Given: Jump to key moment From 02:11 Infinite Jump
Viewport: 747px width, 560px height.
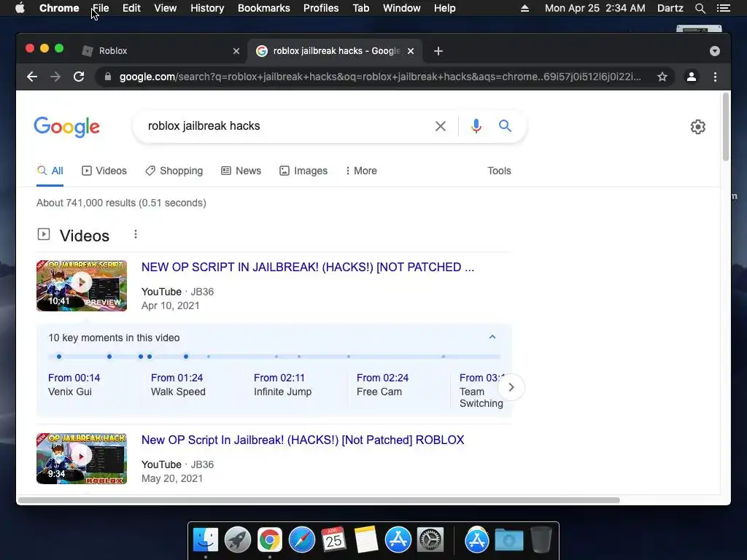Looking at the screenshot, I should click(282, 385).
